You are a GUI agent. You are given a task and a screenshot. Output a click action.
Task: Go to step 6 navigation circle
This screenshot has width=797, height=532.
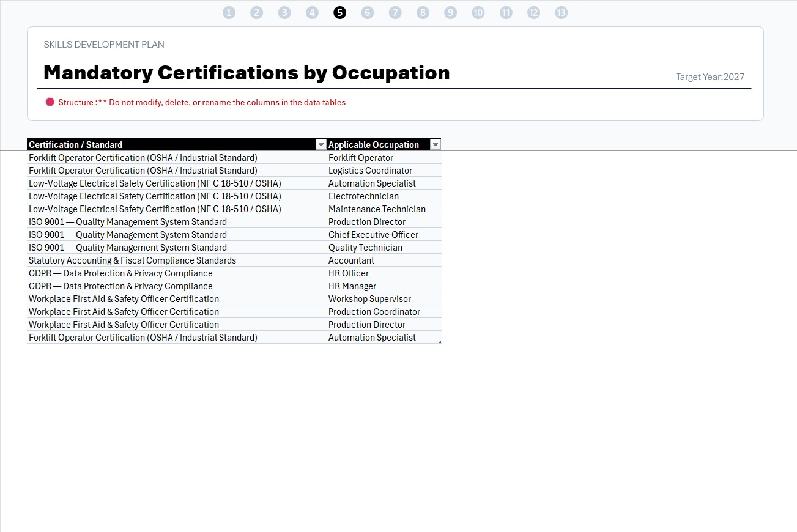coord(367,13)
